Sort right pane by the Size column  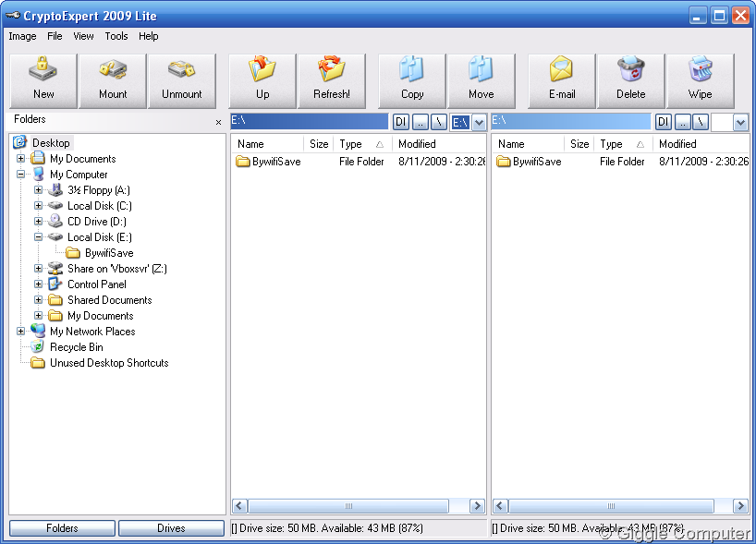[x=579, y=143]
